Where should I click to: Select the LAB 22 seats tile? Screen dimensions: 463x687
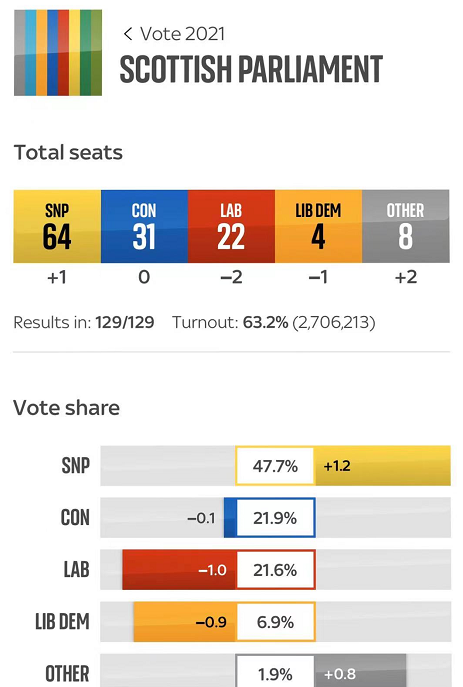[231, 226]
